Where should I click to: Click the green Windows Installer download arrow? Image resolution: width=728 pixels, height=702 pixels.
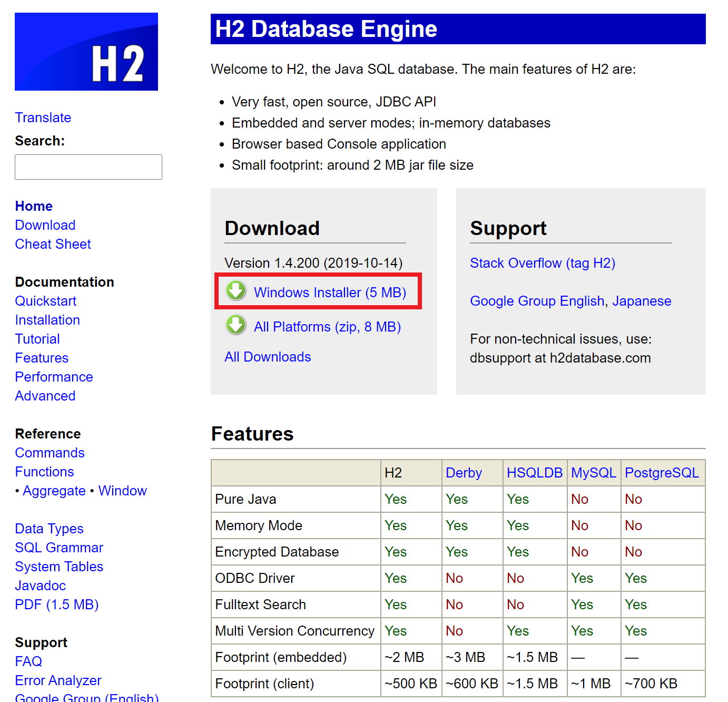click(235, 290)
